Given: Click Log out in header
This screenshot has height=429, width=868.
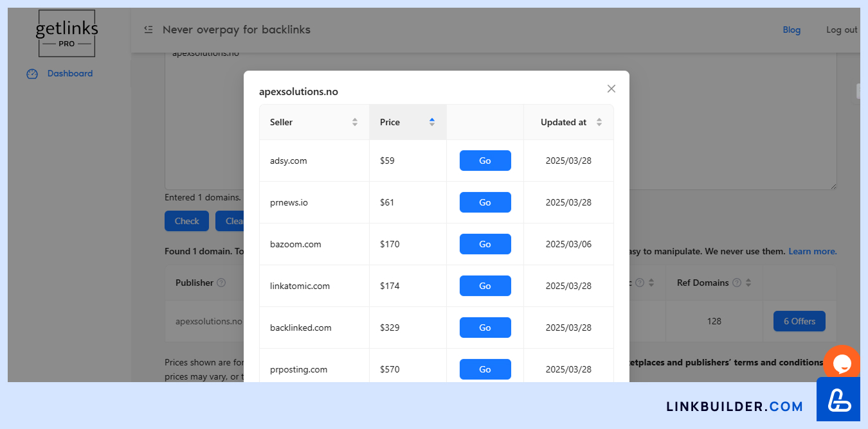Looking at the screenshot, I should click(x=842, y=30).
